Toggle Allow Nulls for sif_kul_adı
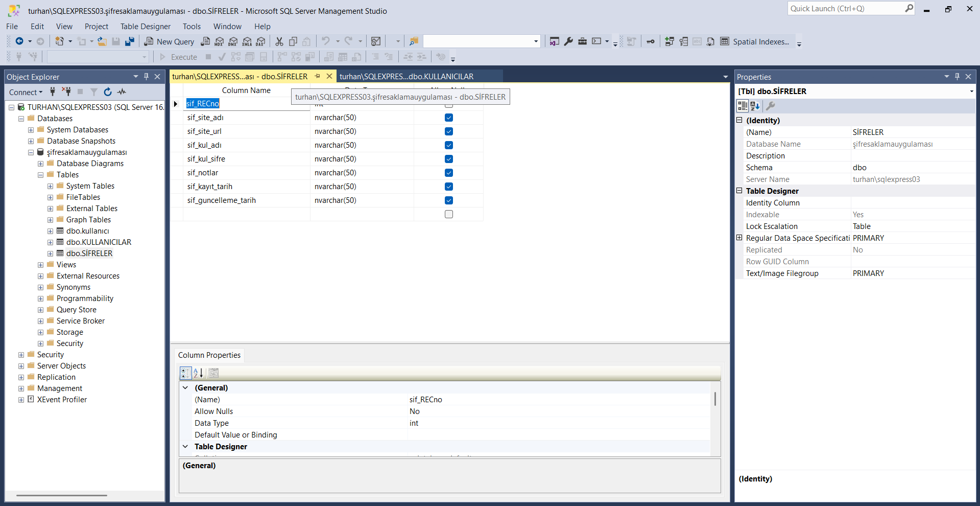Screen dimensions: 980x506 click(449, 145)
